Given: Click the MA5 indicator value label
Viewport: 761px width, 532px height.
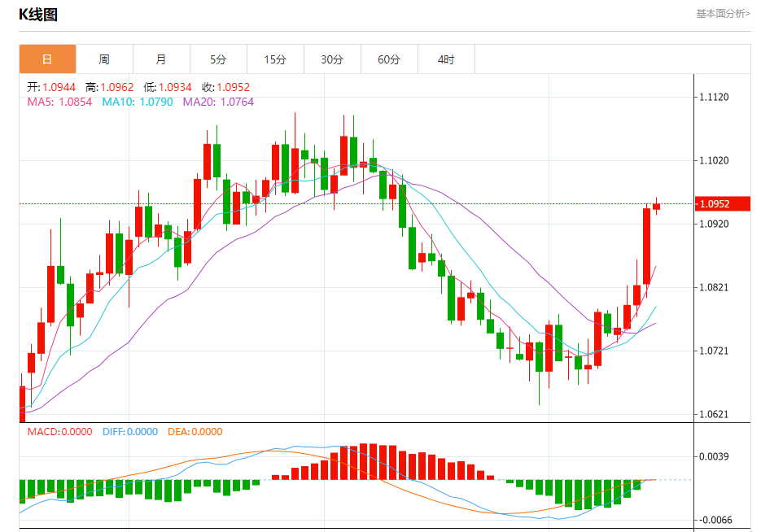Looking at the screenshot, I should point(59,102).
